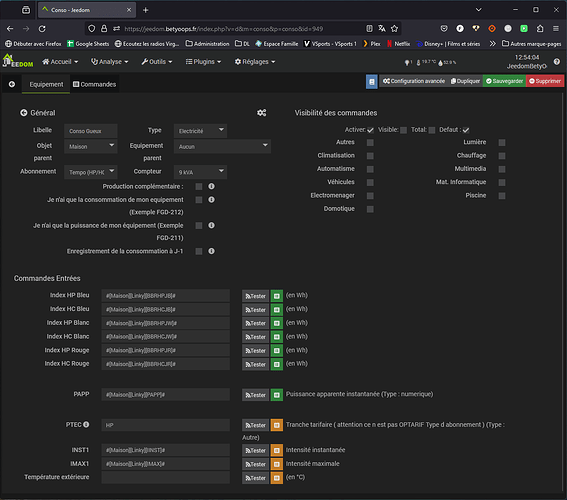The width and height of the screenshot is (567, 500).
Task: Reload the page in Firefox
Action: 42,29
